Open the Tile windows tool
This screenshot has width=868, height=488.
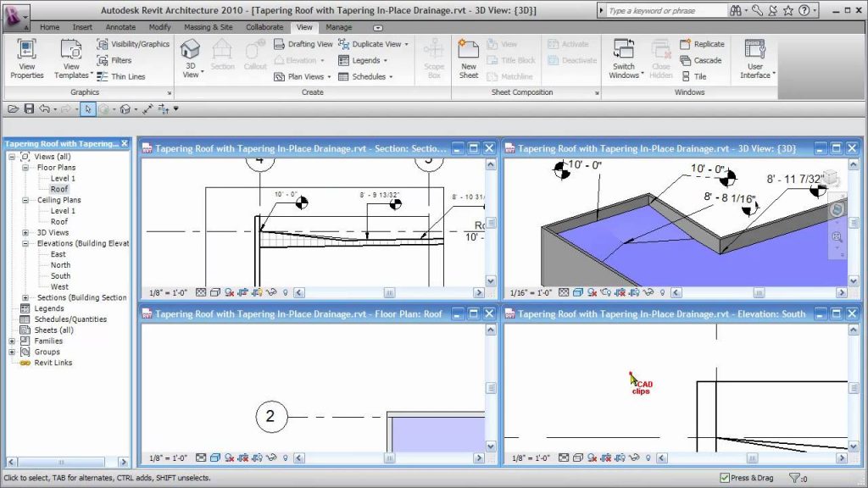[697, 75]
